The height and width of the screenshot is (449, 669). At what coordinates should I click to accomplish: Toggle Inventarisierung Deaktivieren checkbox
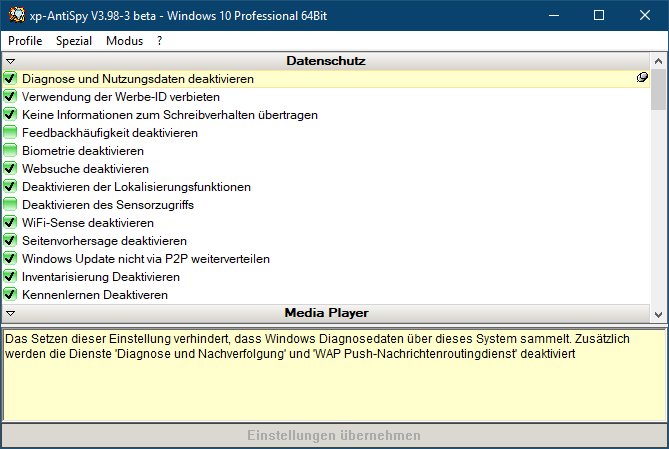pyautogui.click(x=10, y=276)
